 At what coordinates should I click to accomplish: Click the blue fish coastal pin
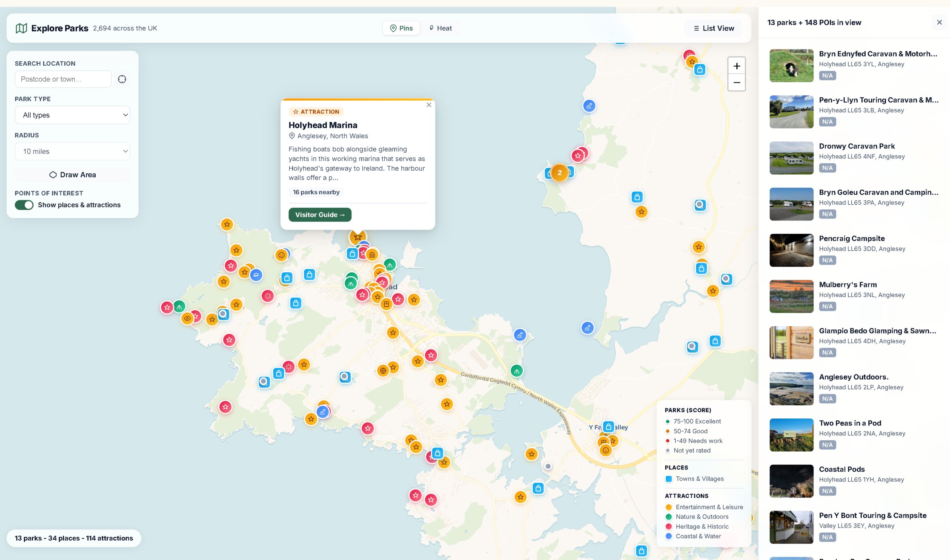pos(256,275)
